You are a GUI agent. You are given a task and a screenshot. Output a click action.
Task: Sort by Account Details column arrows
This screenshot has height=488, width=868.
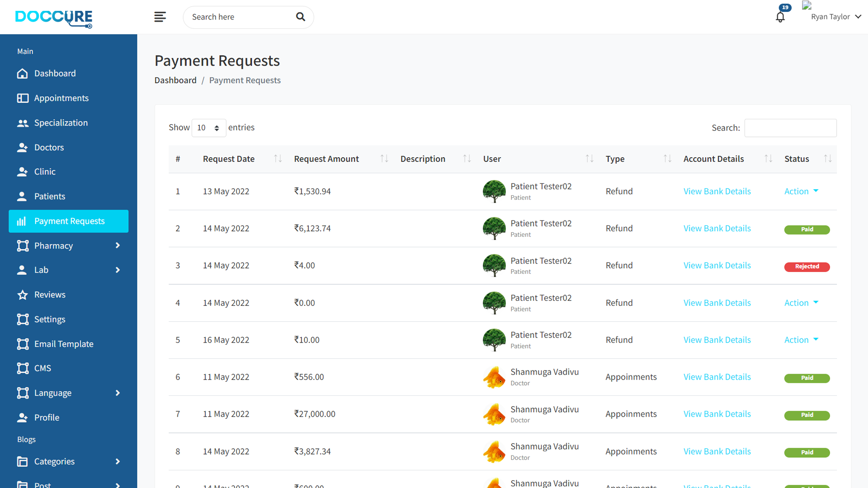768,159
